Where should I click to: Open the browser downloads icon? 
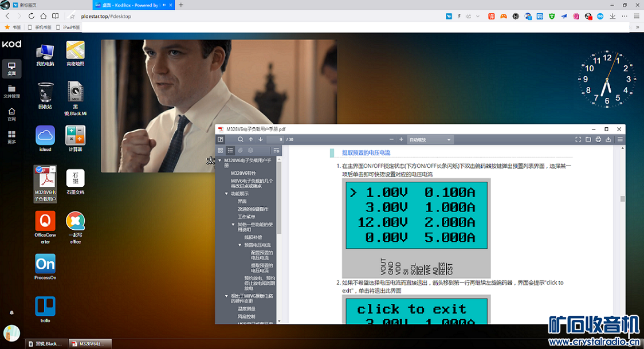pyautogui.click(x=612, y=16)
